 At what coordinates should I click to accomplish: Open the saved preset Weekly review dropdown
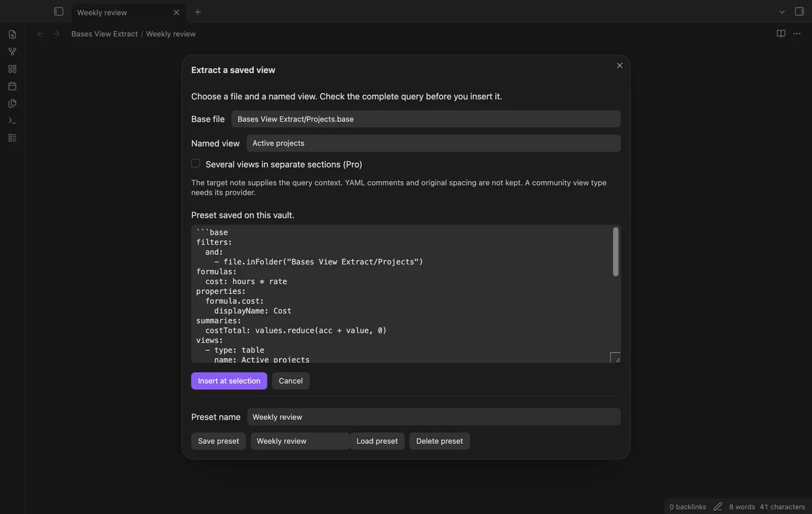(300, 441)
